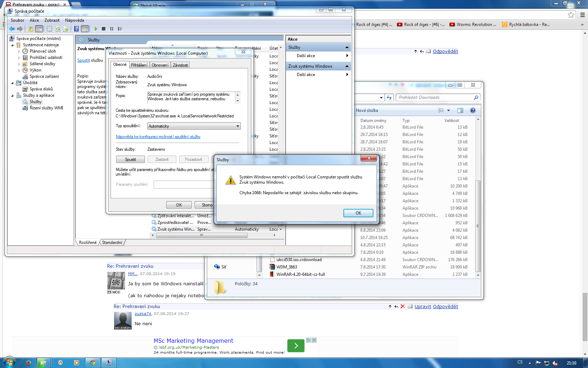
Task: Click OK in the Vlastnosti dialog
Action: click(179, 205)
